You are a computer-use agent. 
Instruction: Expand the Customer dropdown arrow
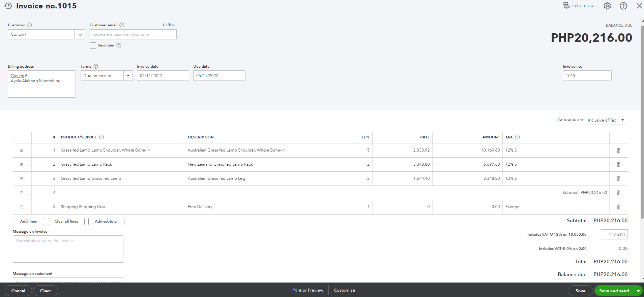tap(80, 34)
